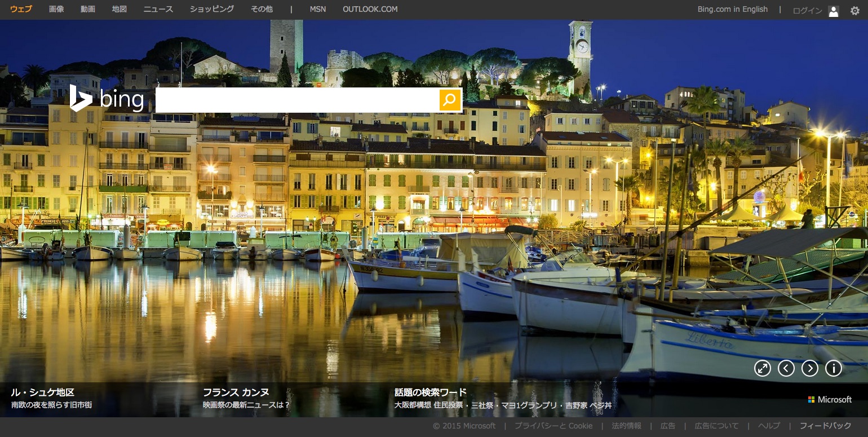Viewport: 868px width, 437px height.
Task: Open ル・シュケ地区 image caption link
Action: [43, 392]
